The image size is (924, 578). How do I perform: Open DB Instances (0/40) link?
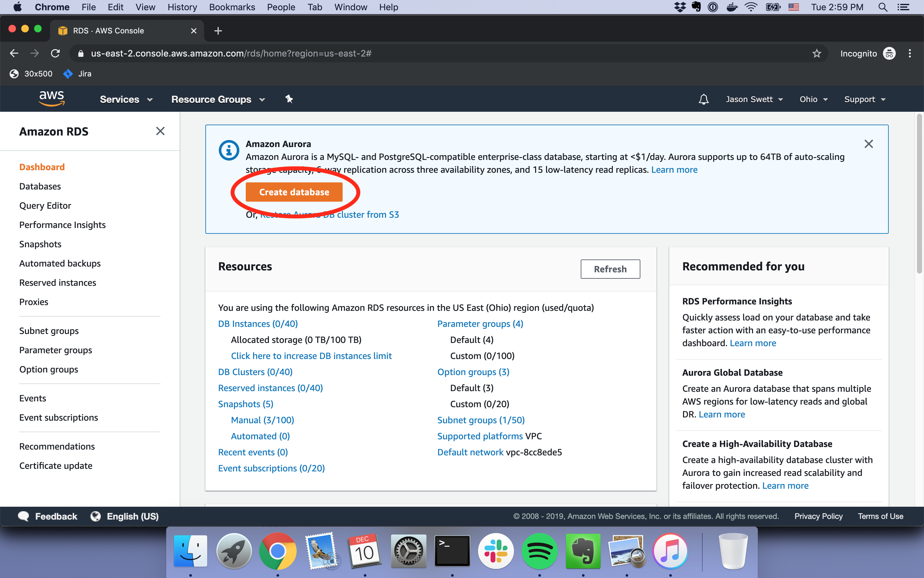(258, 323)
